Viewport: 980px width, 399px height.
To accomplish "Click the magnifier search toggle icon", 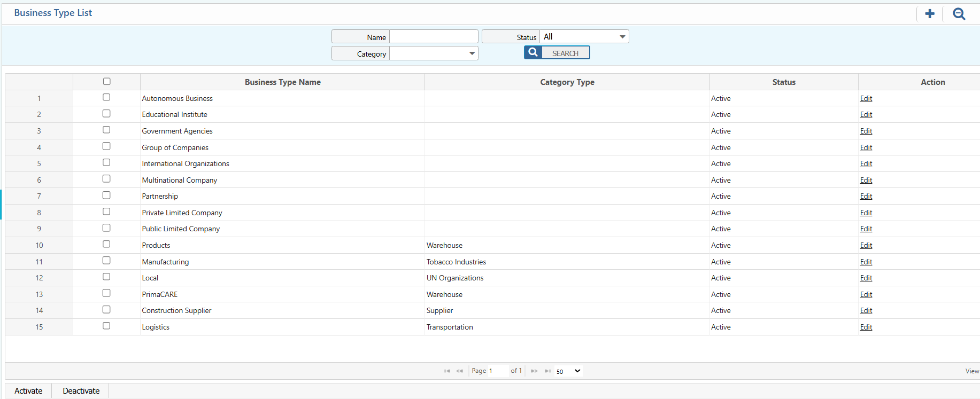I will point(959,14).
